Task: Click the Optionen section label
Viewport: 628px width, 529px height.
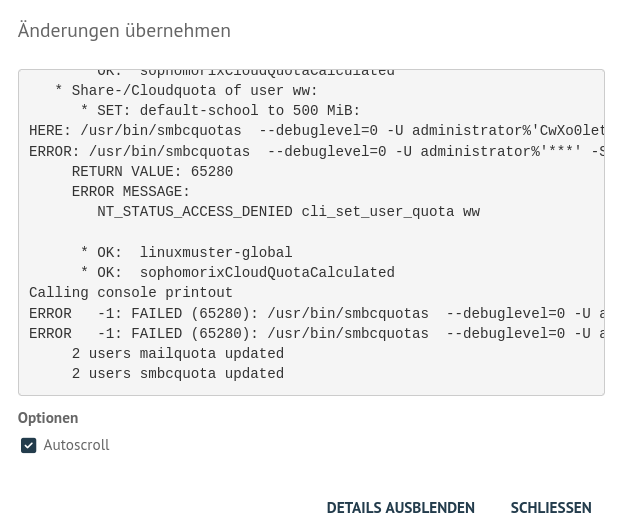Action: [x=48, y=418]
